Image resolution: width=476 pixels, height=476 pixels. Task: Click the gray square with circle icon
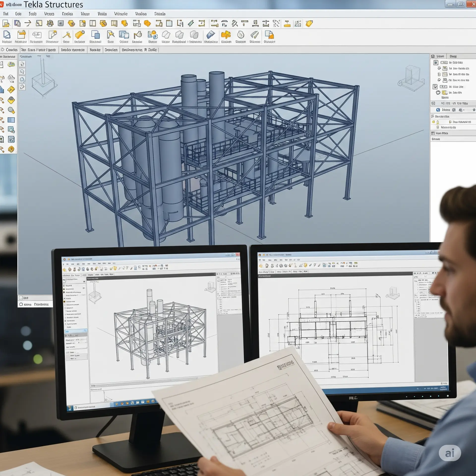61,23
